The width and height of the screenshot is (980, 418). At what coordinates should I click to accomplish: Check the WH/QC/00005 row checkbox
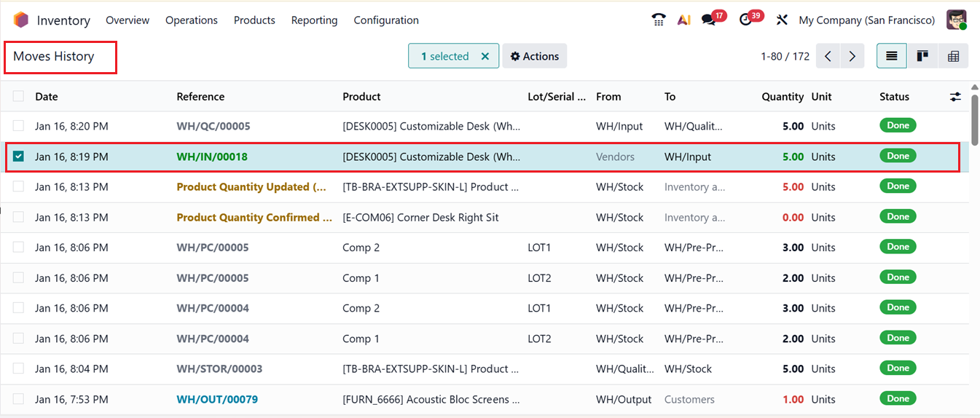[x=18, y=126]
